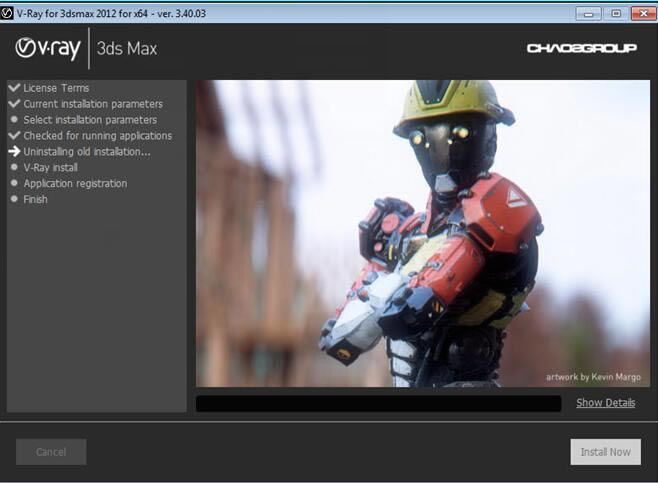Click the V-Ray title bar app icon
Screen dimensions: 658x483
(x=8, y=12)
